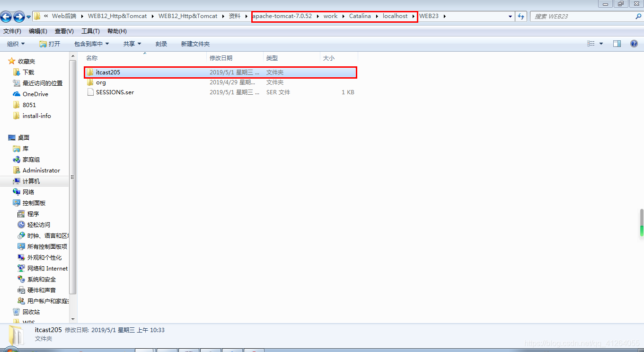Select the itcast205 folder
The height and width of the screenshot is (352, 644).
point(221,72)
